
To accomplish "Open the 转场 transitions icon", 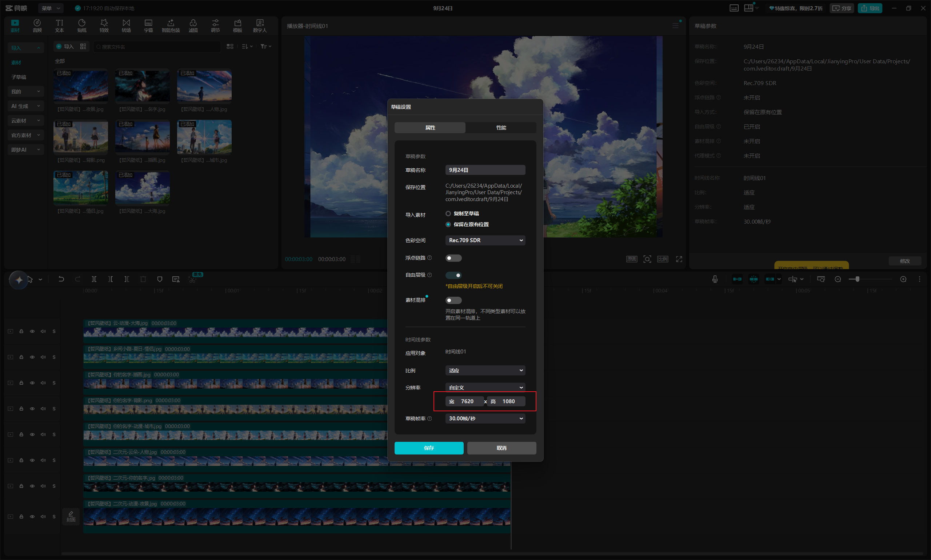I will 126,26.
